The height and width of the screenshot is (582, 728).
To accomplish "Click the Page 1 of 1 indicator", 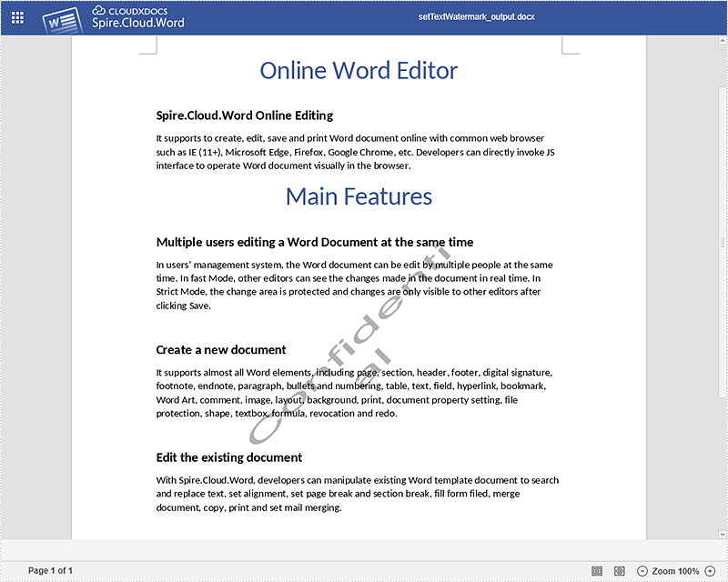I will [50, 570].
